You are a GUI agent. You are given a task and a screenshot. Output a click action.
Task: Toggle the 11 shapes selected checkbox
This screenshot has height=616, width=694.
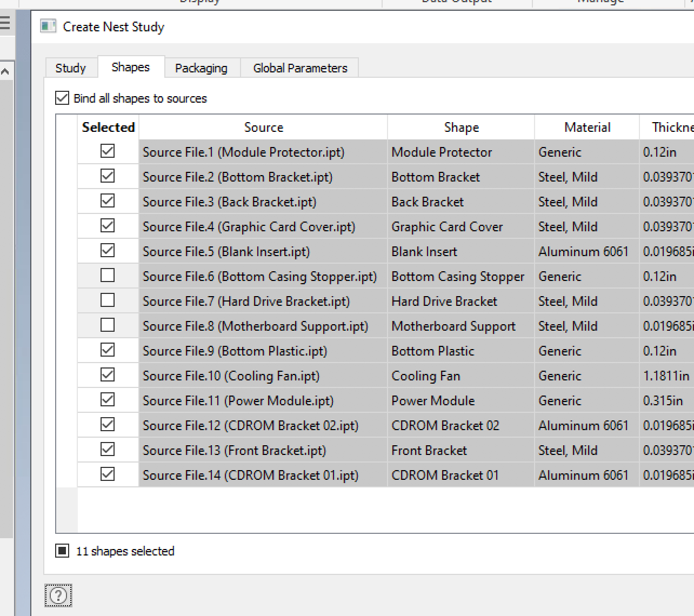tap(62, 551)
